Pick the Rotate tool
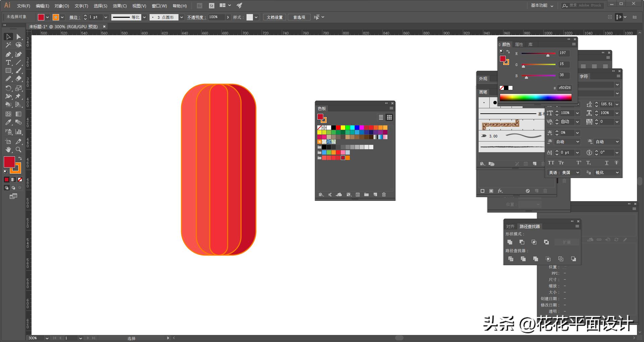Screen dimensions: 644x342 pos(8,88)
